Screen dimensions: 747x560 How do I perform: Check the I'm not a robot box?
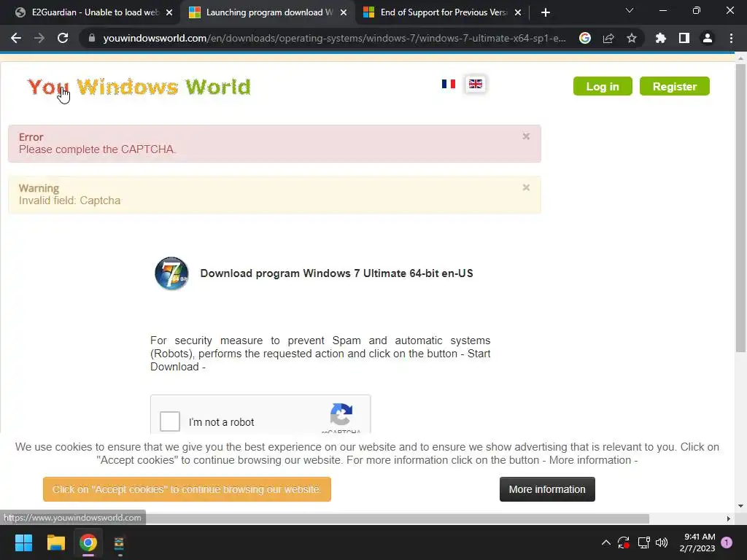169,421
